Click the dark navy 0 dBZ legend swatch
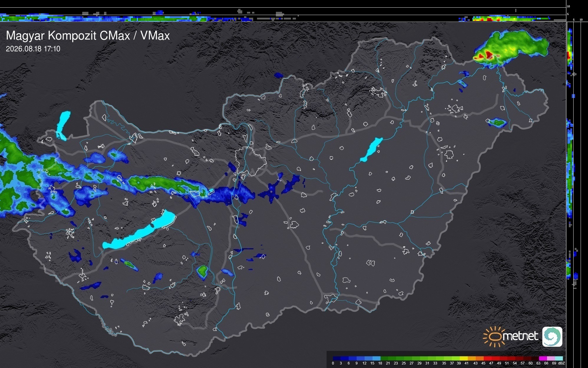 click(x=337, y=358)
